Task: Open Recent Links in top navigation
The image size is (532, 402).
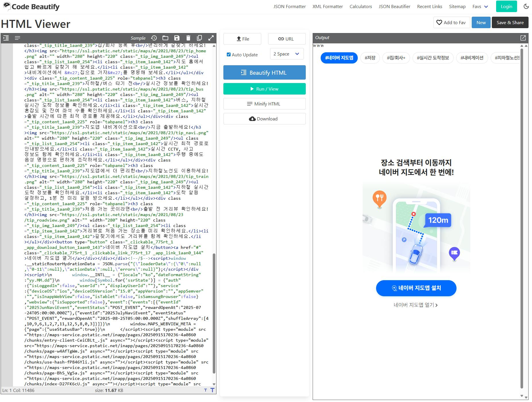Action: (430, 6)
